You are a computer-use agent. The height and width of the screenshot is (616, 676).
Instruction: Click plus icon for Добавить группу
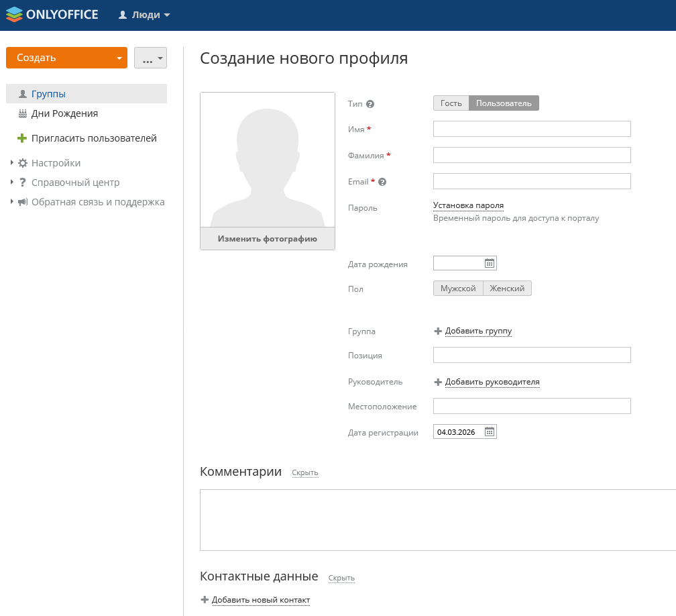click(438, 331)
